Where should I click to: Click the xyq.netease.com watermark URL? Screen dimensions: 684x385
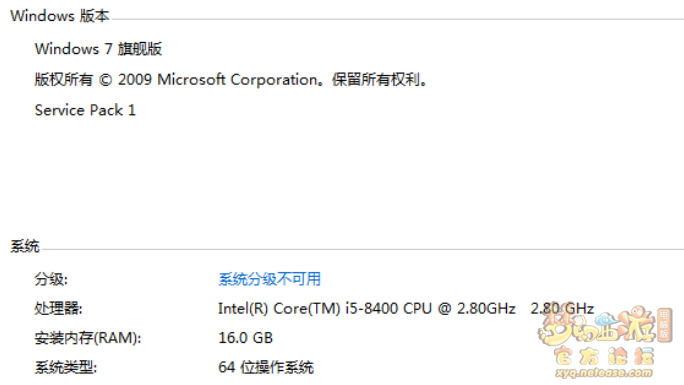click(604, 373)
